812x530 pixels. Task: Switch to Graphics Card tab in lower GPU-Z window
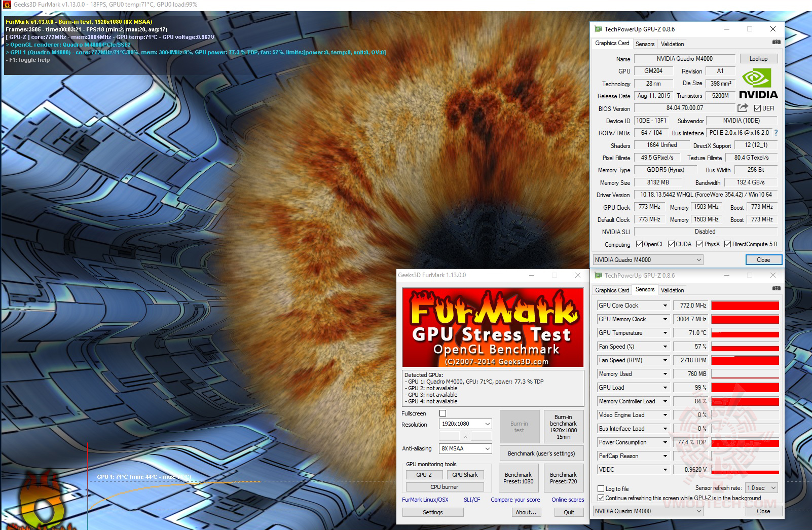point(612,290)
